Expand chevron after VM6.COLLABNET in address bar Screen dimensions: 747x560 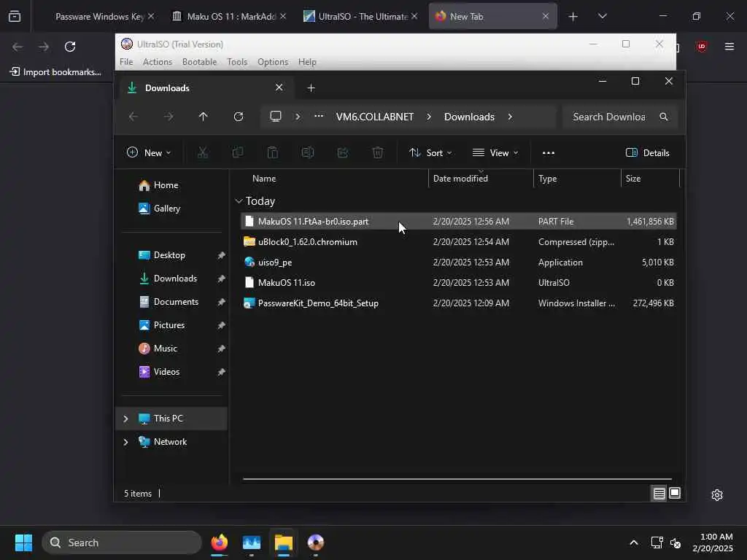429,117
